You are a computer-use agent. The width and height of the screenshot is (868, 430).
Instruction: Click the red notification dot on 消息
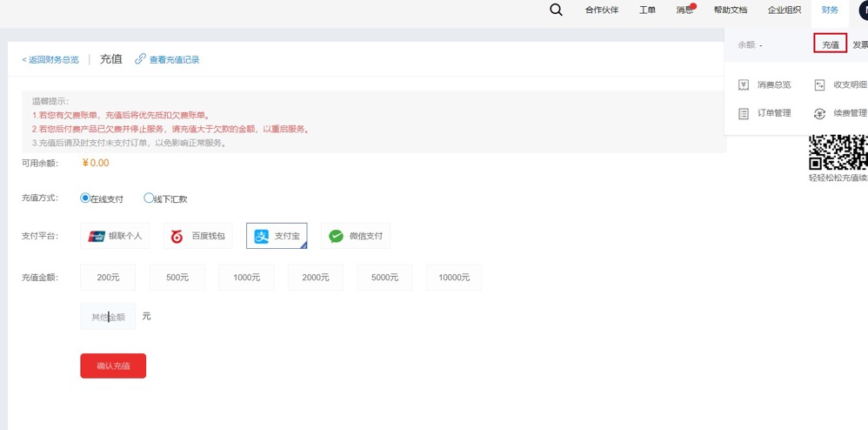pos(693,6)
